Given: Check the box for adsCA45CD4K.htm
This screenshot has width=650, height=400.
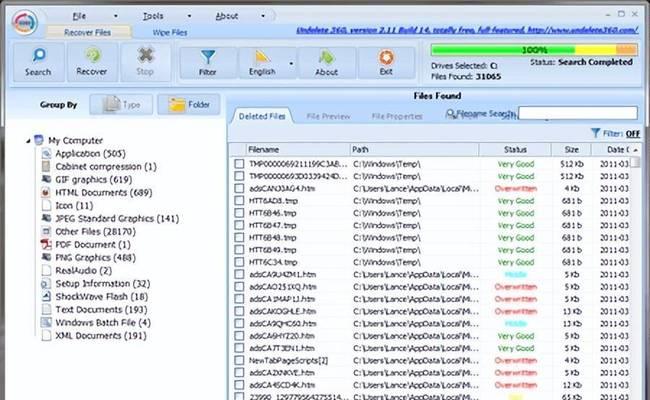Looking at the screenshot, I should pyautogui.click(x=239, y=385).
